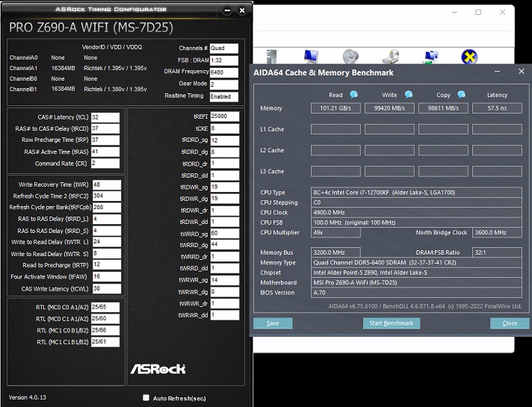Click the Memory Write result 99420 MB/s
Viewport: 532px width, 407px height.
coord(389,108)
